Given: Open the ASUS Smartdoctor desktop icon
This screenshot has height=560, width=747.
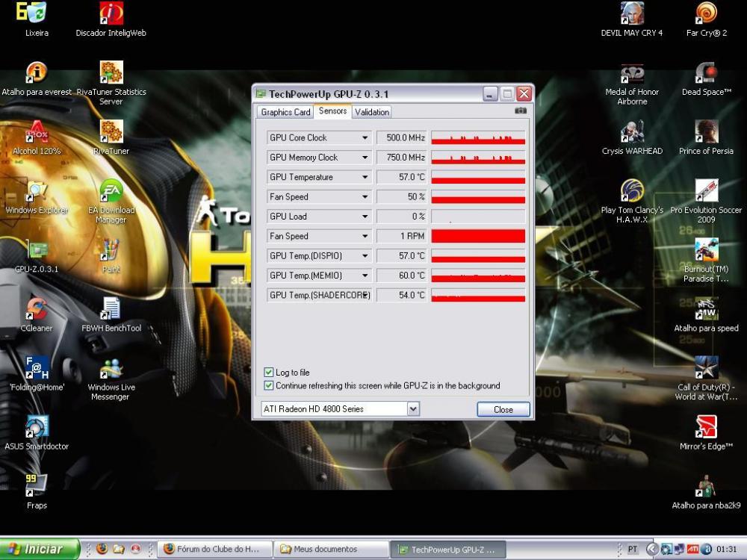Looking at the screenshot, I should point(36,428).
